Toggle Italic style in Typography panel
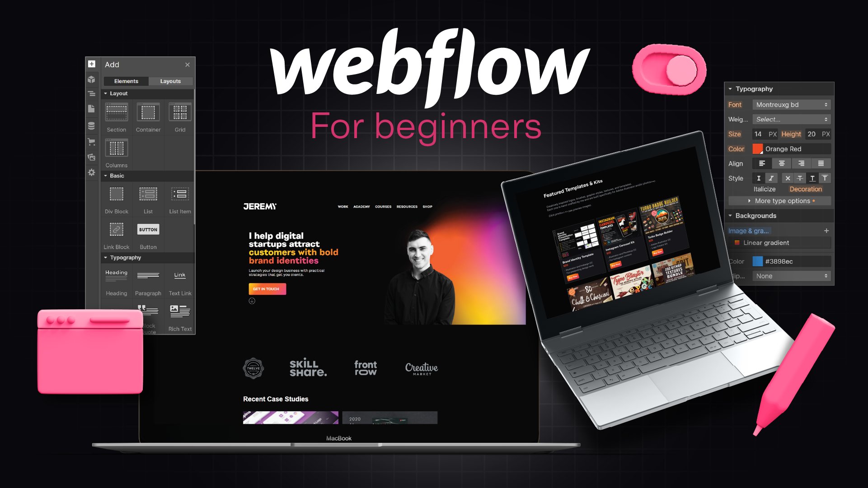Image resolution: width=868 pixels, height=488 pixels. (771, 177)
